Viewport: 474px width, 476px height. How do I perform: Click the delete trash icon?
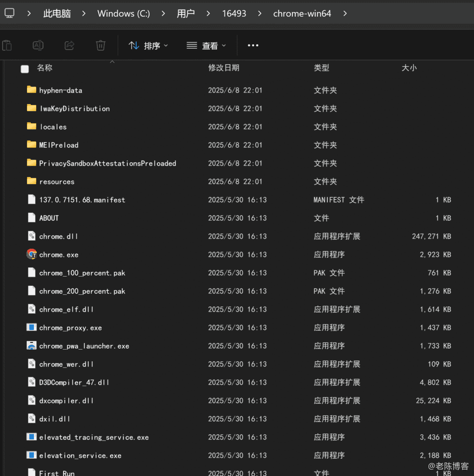pyautogui.click(x=100, y=46)
